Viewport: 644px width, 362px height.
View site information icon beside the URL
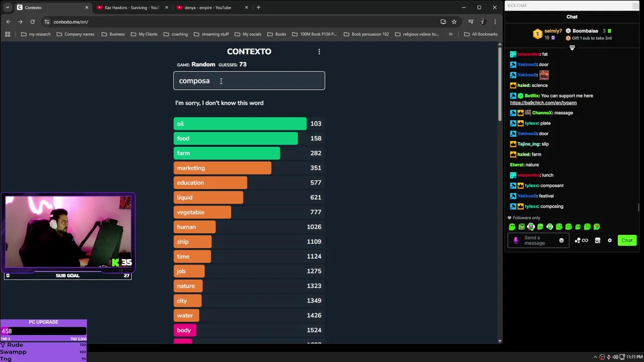pos(47,22)
